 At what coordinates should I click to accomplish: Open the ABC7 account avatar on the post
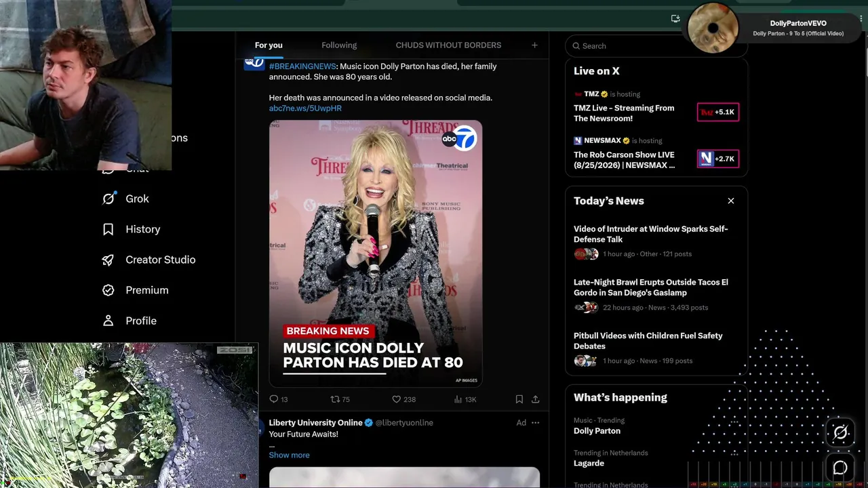click(254, 64)
